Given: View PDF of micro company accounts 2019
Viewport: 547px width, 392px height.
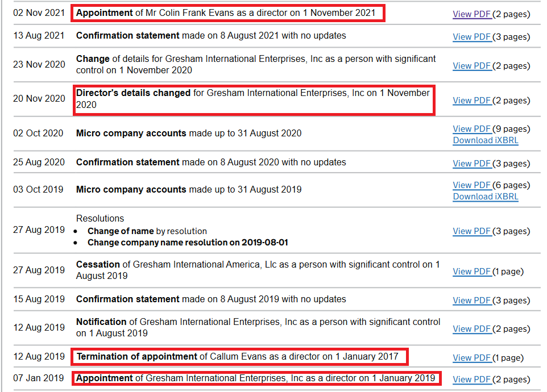Looking at the screenshot, I should tap(472, 185).
